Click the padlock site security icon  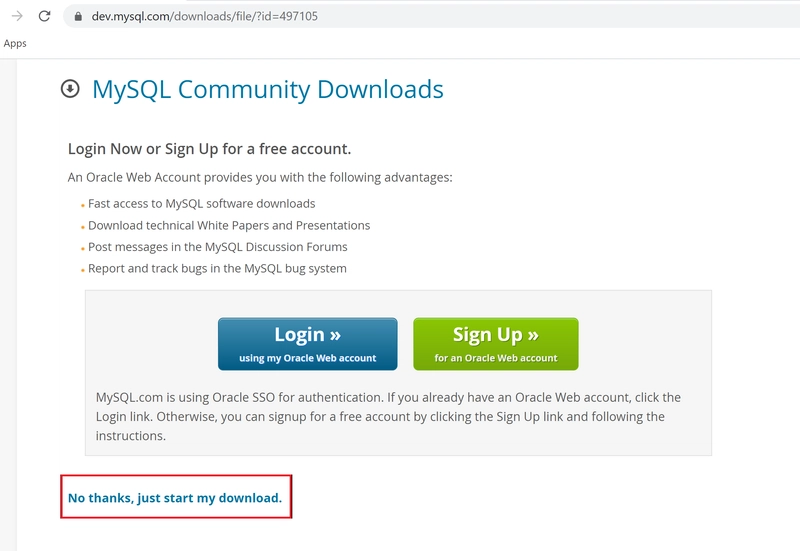78,16
